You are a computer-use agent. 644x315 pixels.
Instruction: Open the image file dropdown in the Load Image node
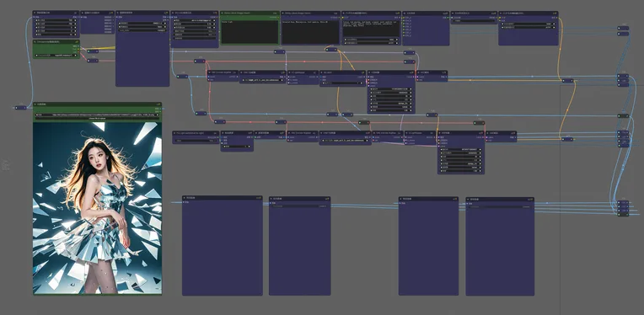(x=97, y=115)
